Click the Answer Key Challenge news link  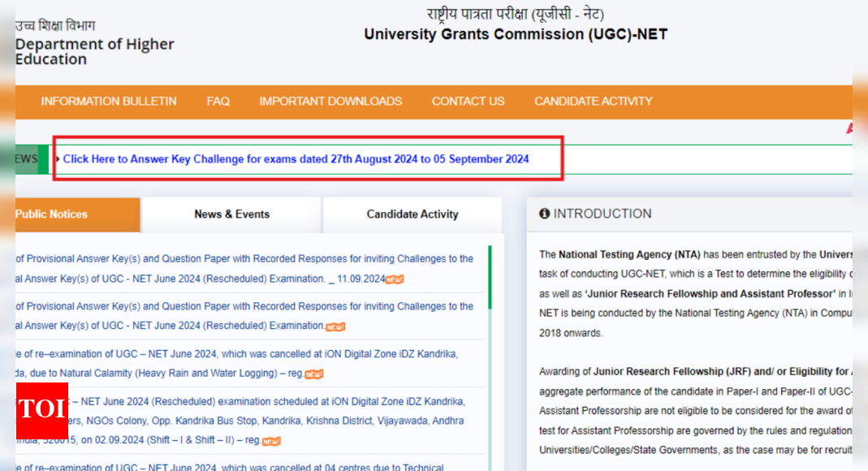296,159
